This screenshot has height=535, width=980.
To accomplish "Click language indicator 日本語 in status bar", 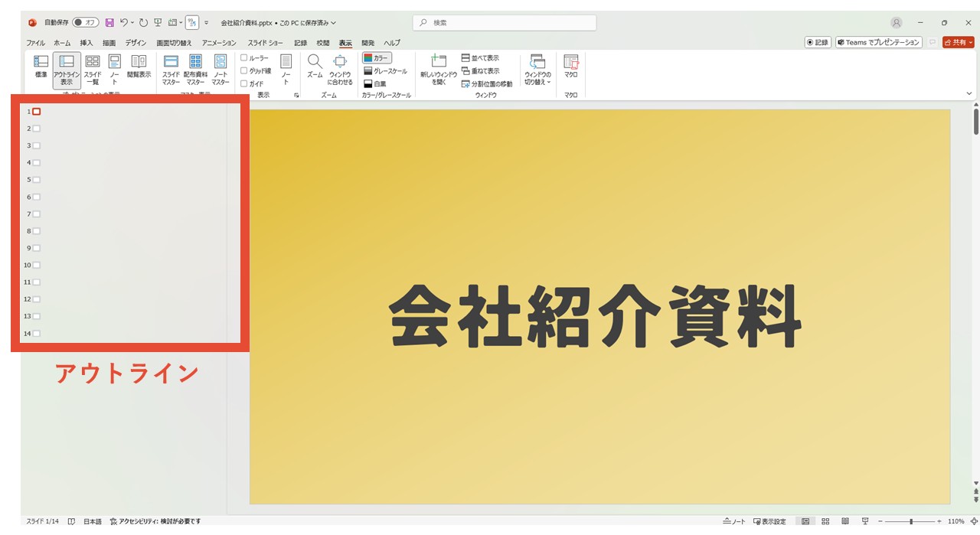I will point(92,521).
